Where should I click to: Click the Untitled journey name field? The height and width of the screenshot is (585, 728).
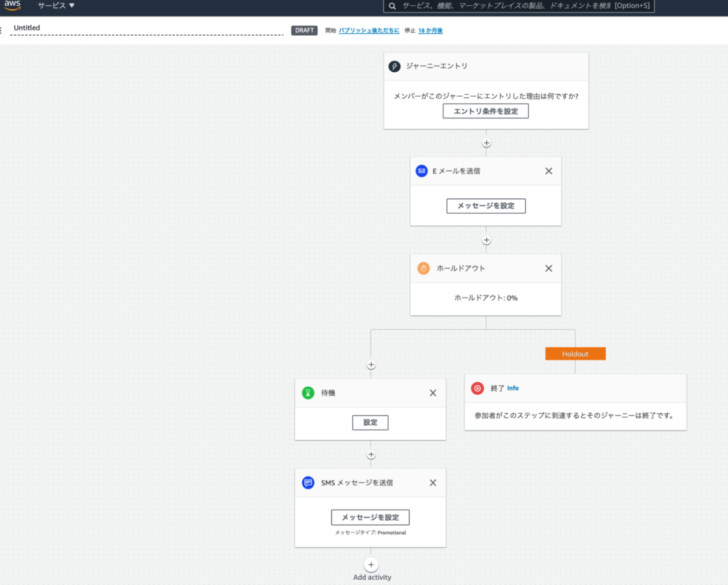click(147, 28)
